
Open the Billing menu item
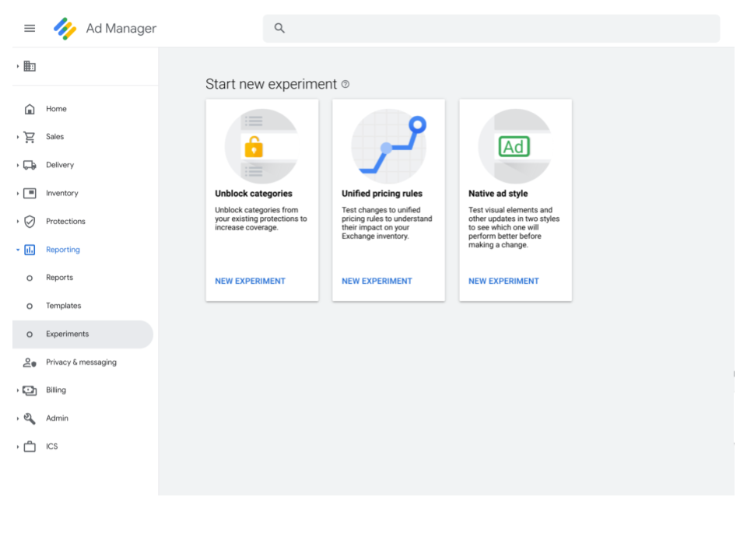pyautogui.click(x=56, y=390)
